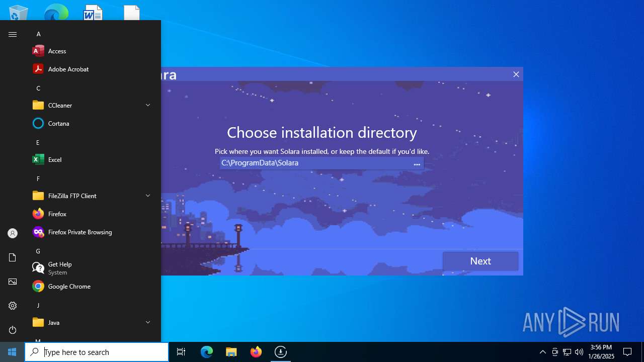Screen dimensions: 644x362
Task: Select the Recycle Bin desktop icon
Action: [19, 12]
